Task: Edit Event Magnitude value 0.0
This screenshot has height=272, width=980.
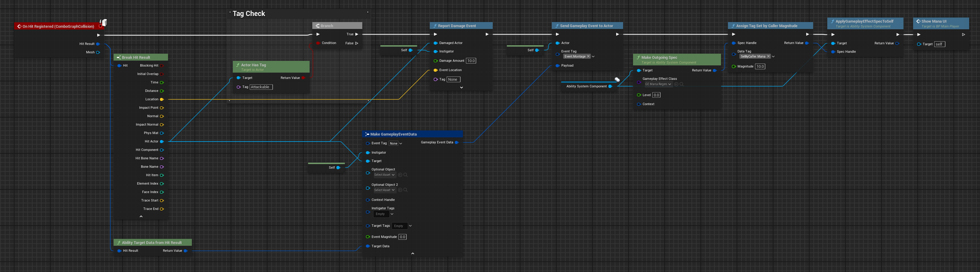Action: [x=402, y=237]
